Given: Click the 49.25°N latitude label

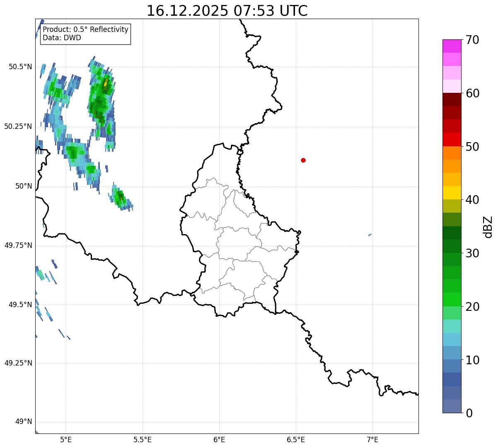Looking at the screenshot, I should pyautogui.click(x=18, y=363).
